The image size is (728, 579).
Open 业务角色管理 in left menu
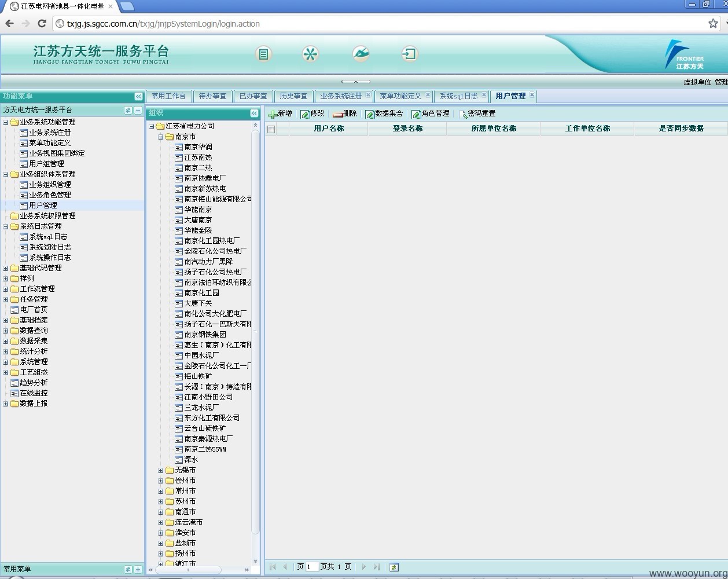pyautogui.click(x=50, y=195)
